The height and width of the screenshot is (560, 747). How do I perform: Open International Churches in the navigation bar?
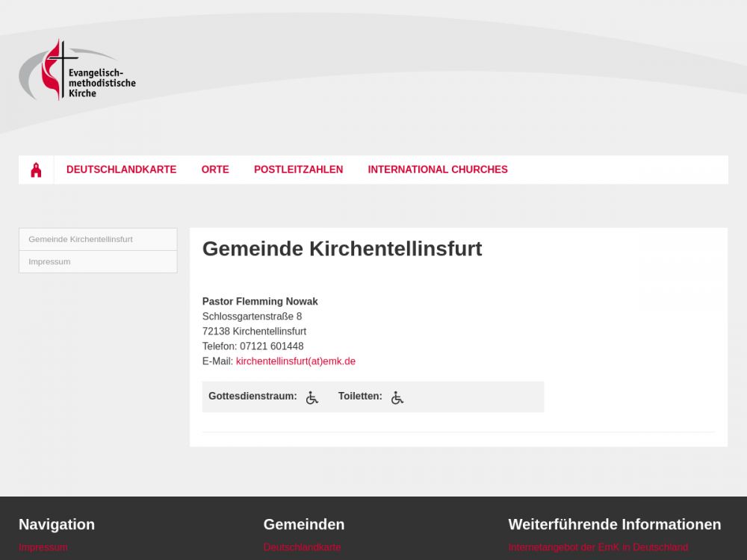click(x=437, y=169)
